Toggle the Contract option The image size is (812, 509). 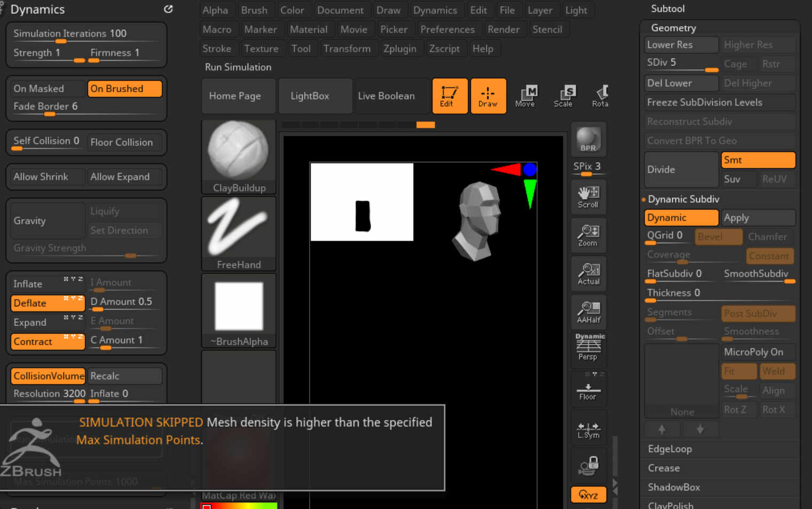(48, 341)
